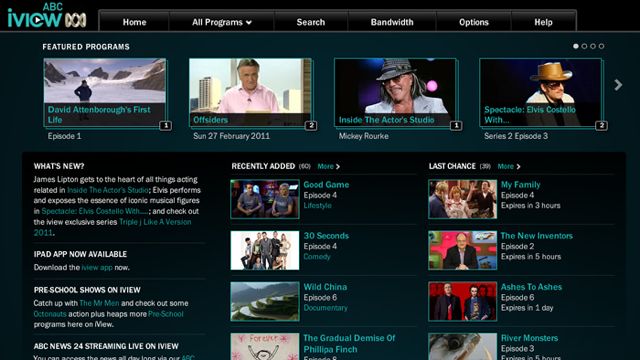Follow the Octonauts link
This screenshot has width=640, height=360.
click(x=50, y=314)
